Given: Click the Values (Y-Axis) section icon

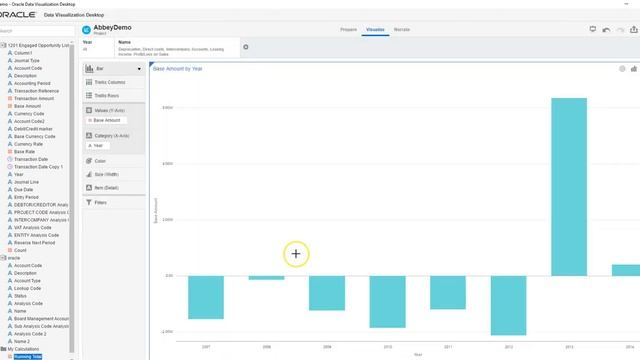Looking at the screenshot, I should point(89,110).
